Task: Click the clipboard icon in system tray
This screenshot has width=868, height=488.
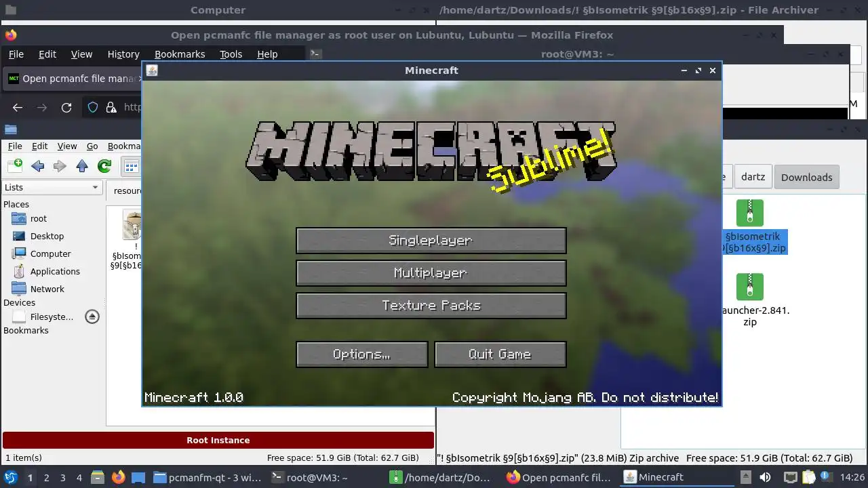Action: (x=809, y=478)
